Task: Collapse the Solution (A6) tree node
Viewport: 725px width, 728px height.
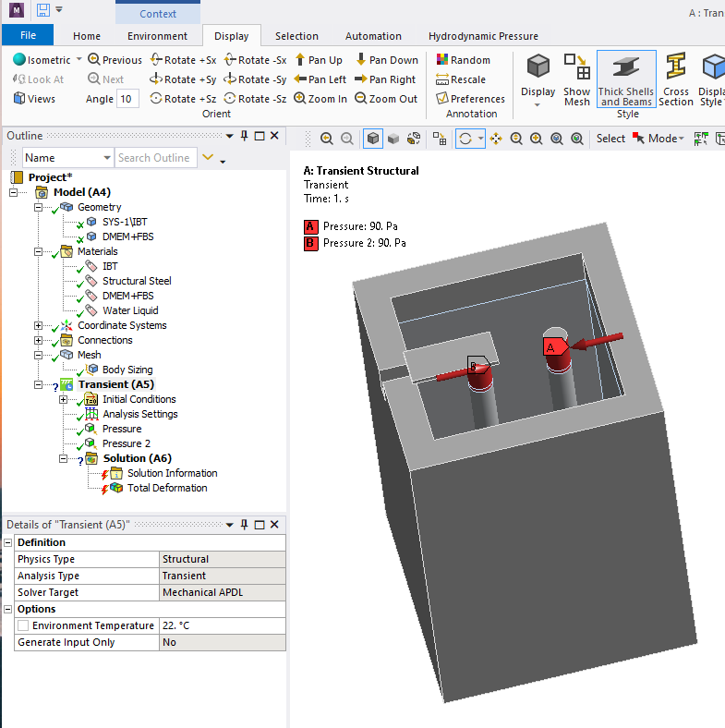Action: click(x=63, y=458)
